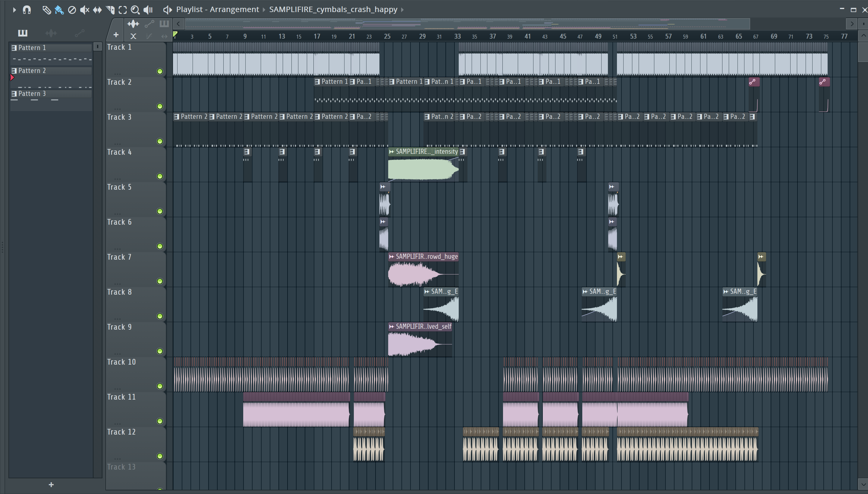Image resolution: width=868 pixels, height=494 pixels.
Task: Click the playlist vertical scrollbar thumb
Action: point(863,52)
